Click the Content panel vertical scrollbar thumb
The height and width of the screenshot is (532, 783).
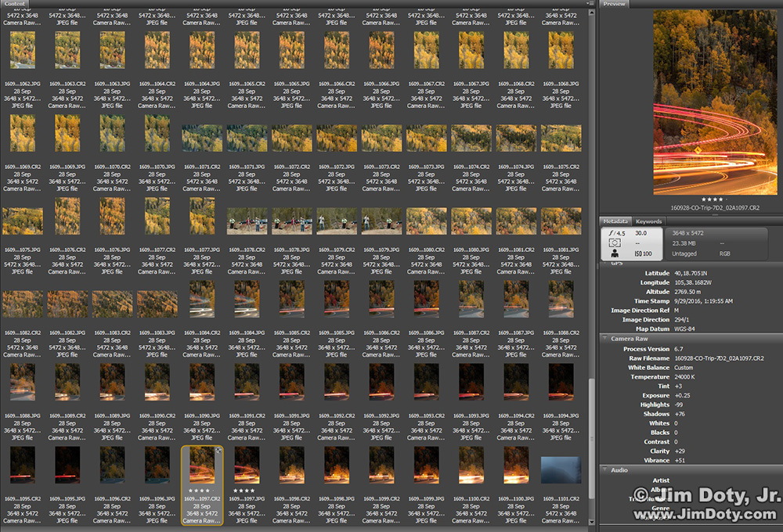(x=592, y=439)
